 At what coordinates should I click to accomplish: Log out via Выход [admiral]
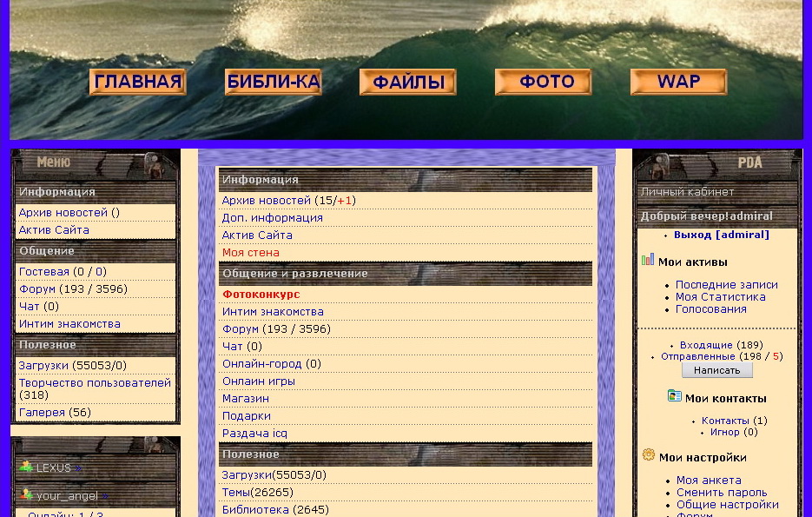point(722,235)
